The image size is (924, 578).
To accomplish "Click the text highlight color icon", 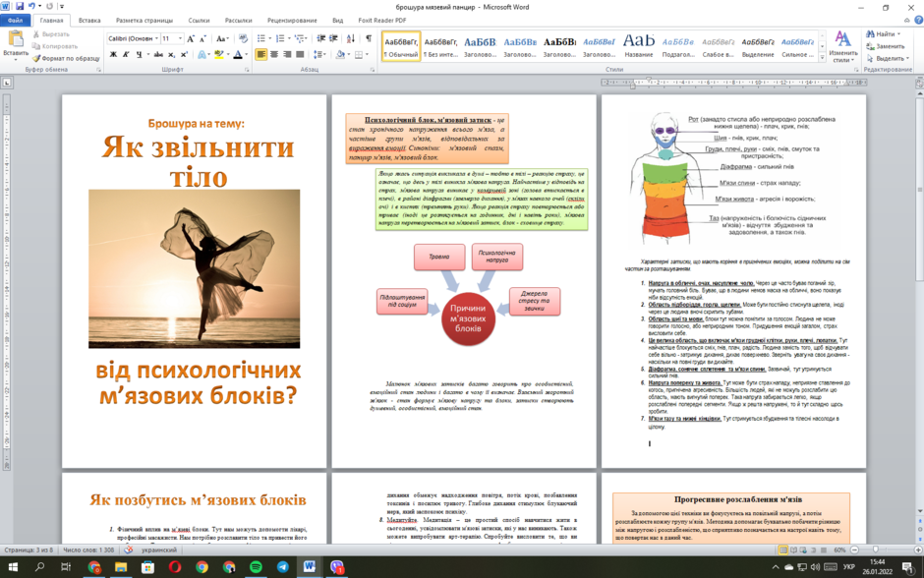I will (x=219, y=54).
